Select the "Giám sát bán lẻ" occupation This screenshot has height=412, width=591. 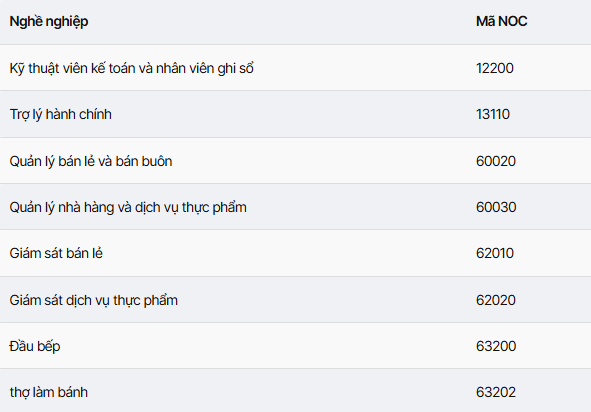point(56,253)
